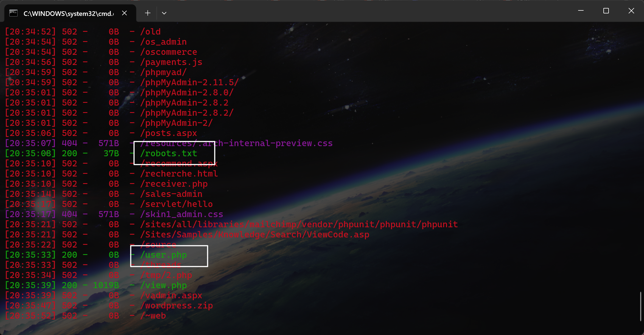This screenshot has height=335, width=644.
Task: Click the /Sites/Samples ViewCode.asp path
Action: pos(255,235)
